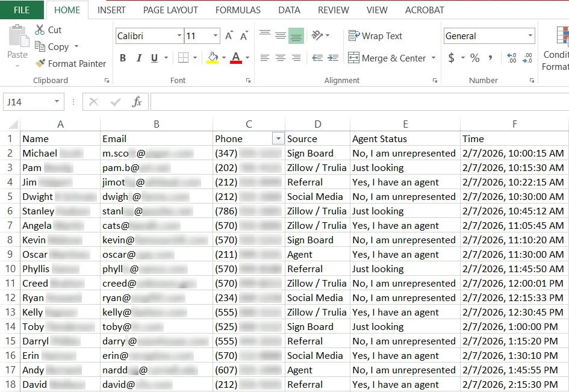
Task: Launch the Number format dialog
Action: 532,81
